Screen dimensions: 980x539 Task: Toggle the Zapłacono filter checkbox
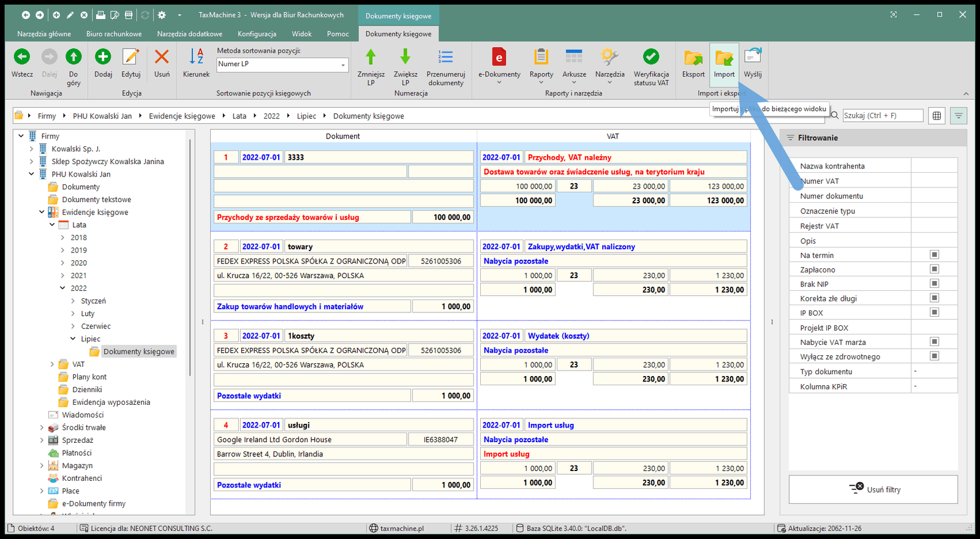(x=934, y=269)
